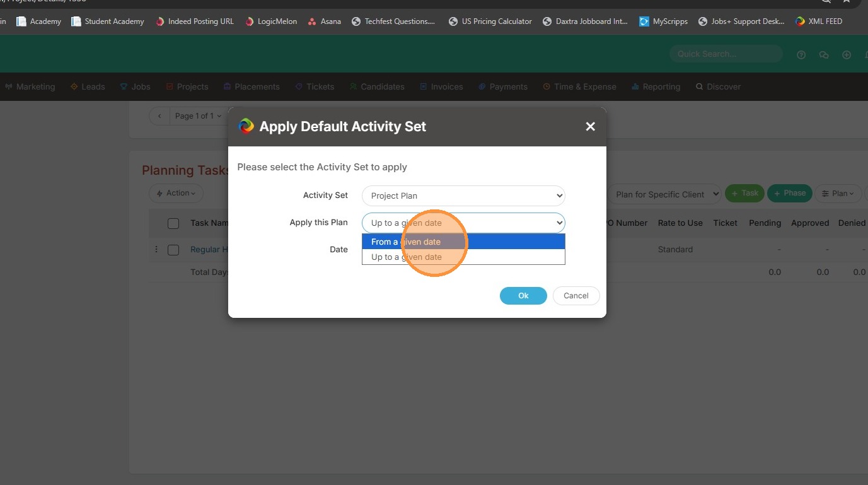The height and width of the screenshot is (485, 868).
Task: Go to the Marketing menu
Action: coord(30,87)
